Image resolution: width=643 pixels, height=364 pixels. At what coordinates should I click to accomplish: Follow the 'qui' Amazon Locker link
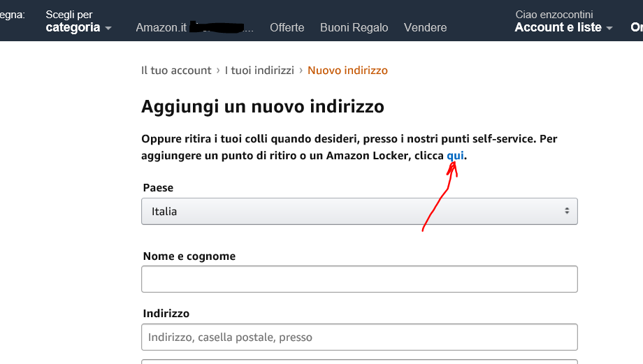click(456, 155)
